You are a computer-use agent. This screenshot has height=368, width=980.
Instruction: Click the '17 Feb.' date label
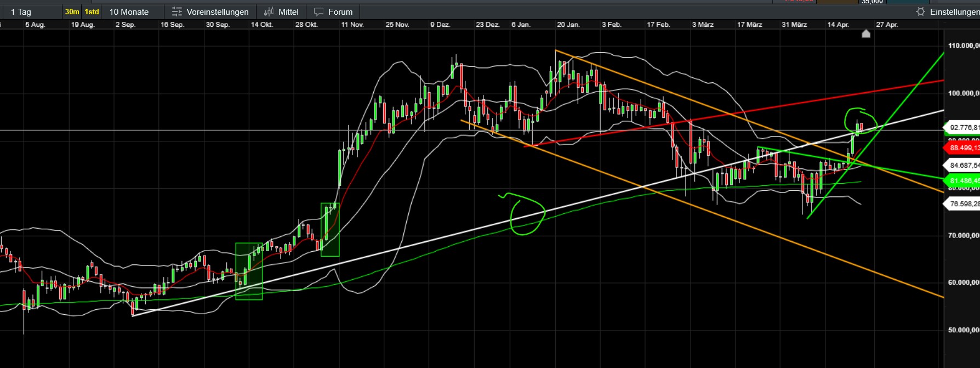pos(658,25)
